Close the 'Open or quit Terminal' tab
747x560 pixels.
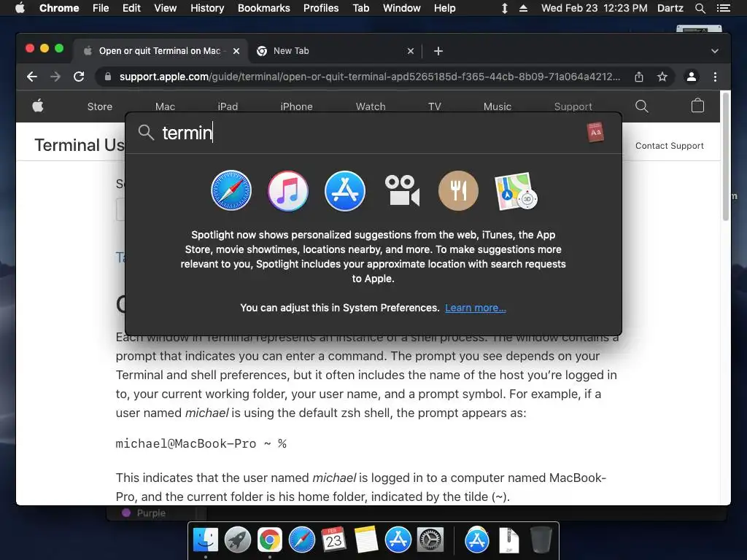click(x=236, y=51)
